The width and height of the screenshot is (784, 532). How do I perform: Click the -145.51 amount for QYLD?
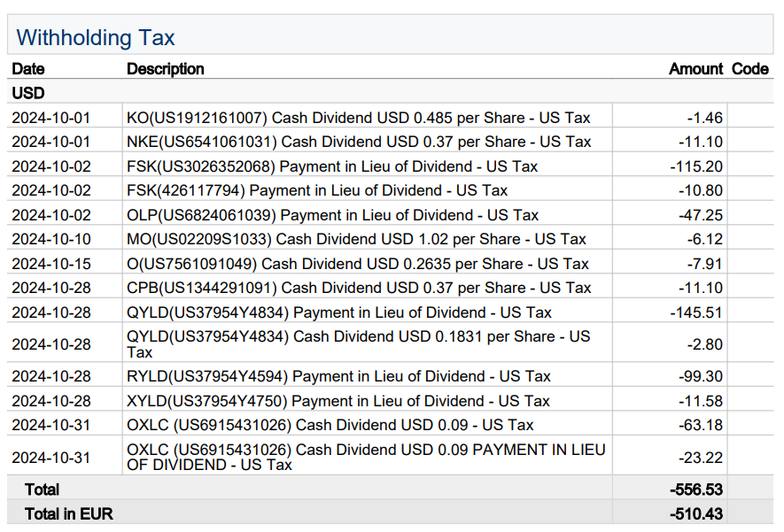point(696,312)
